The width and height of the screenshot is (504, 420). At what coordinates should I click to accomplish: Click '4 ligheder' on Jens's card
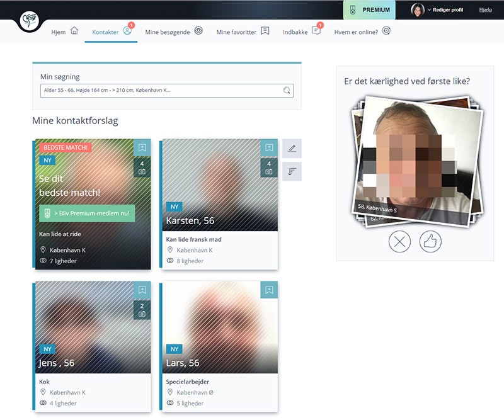(62, 403)
